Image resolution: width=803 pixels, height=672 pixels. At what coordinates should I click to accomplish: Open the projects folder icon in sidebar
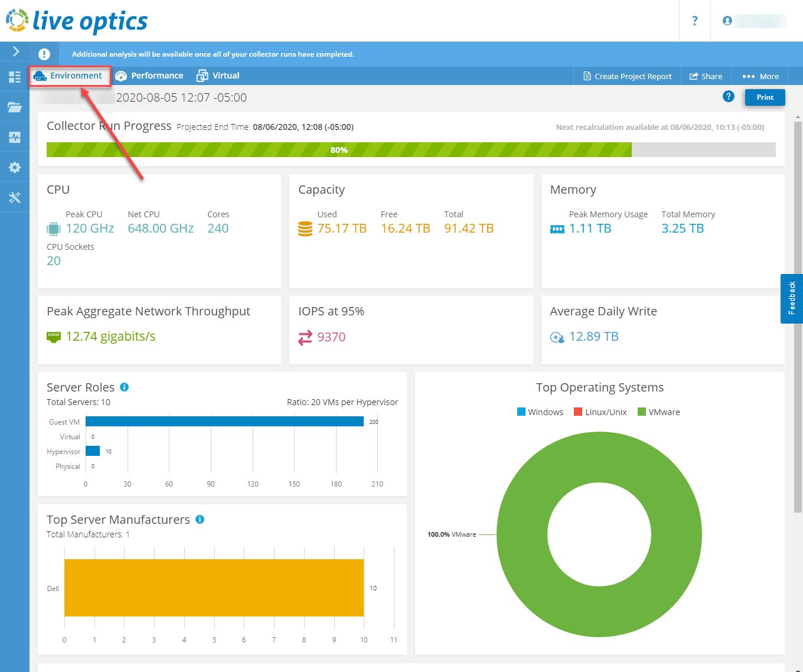click(15, 107)
